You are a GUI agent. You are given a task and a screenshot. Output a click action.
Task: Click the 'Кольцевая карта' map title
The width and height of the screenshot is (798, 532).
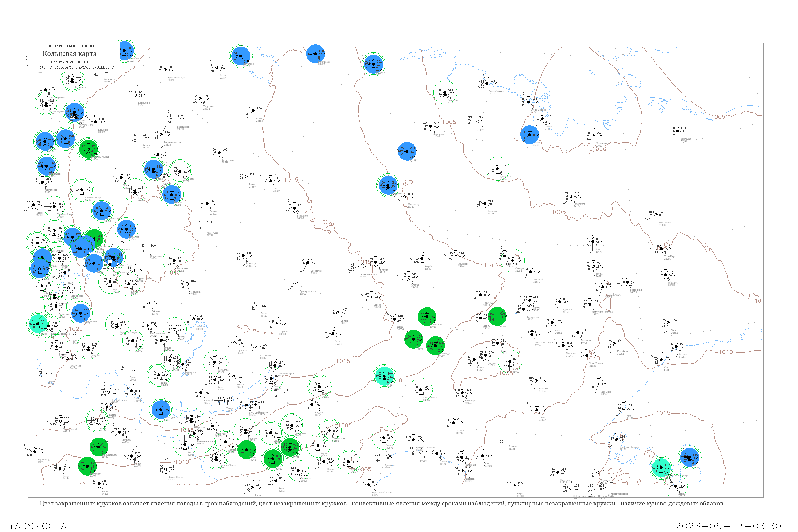coord(69,54)
